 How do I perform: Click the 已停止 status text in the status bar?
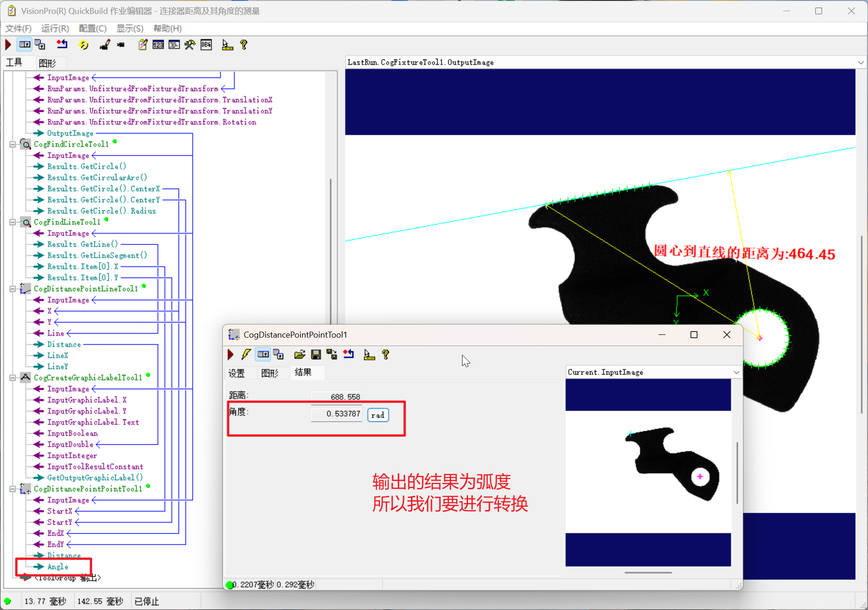[146, 602]
